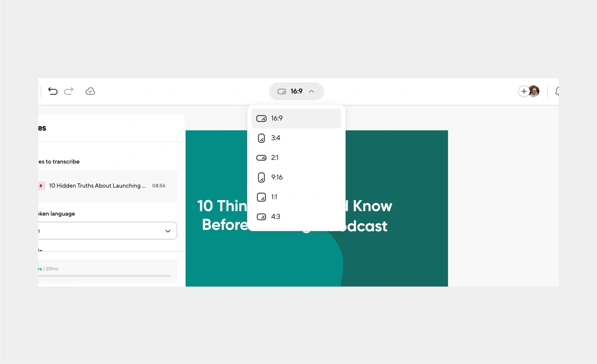Collapse the aspect ratio dropdown via its chevron
The height and width of the screenshot is (364, 597).
point(312,91)
